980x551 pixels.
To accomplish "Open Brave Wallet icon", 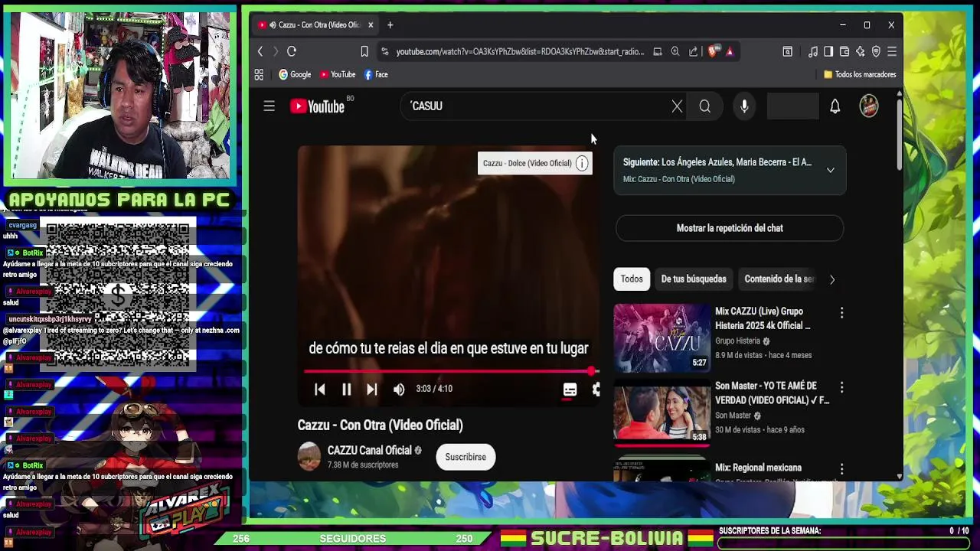I will [x=844, y=51].
